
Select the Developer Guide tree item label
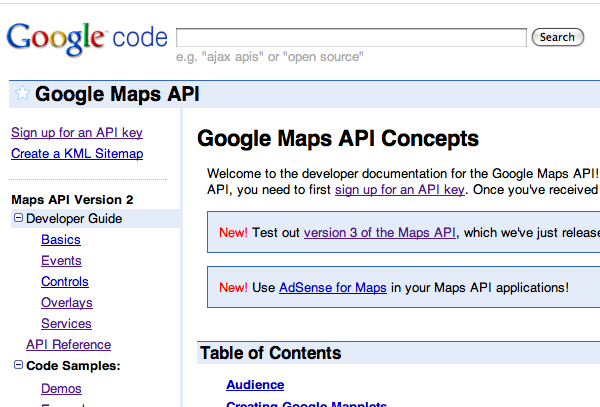[74, 219]
